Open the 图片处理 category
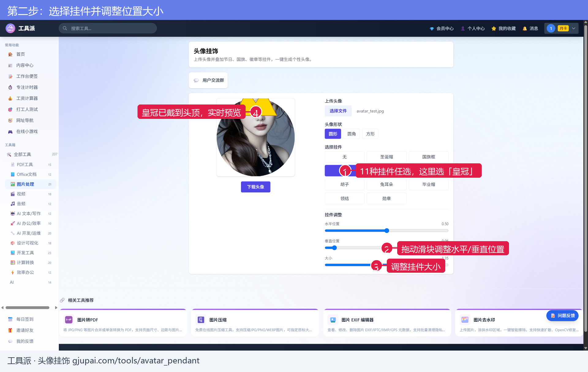This screenshot has height=372, width=588. (31, 184)
